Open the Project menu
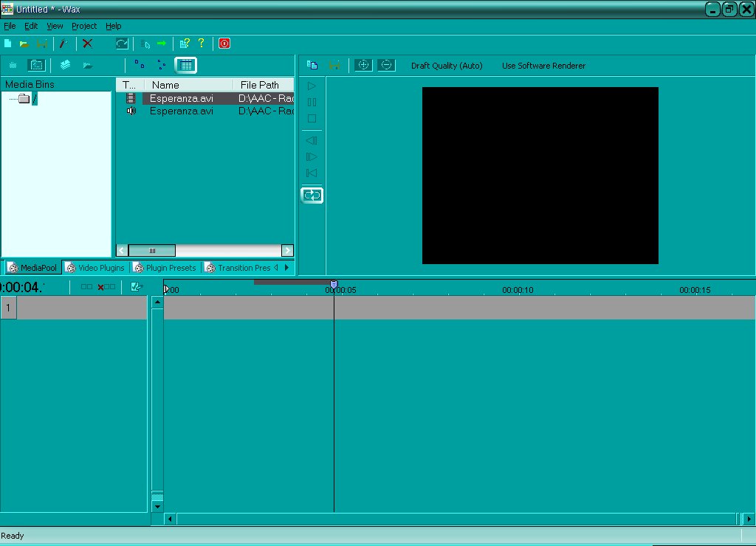756x546 pixels. pos(84,26)
